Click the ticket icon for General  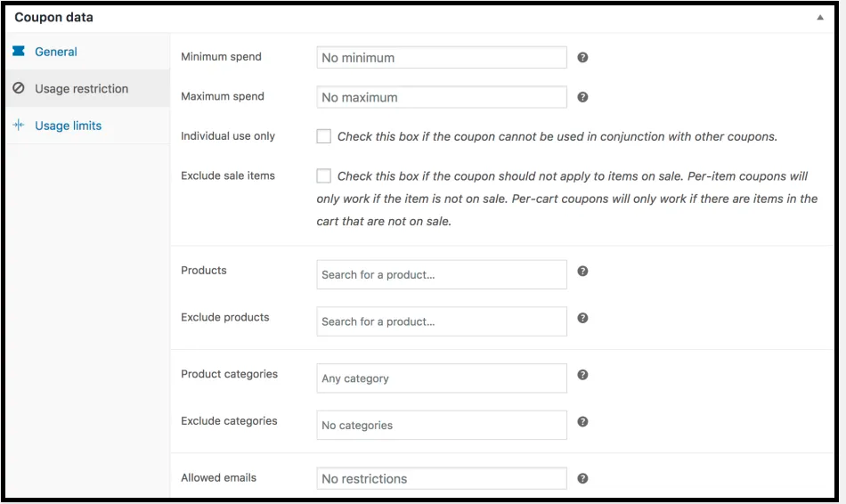[19, 52]
